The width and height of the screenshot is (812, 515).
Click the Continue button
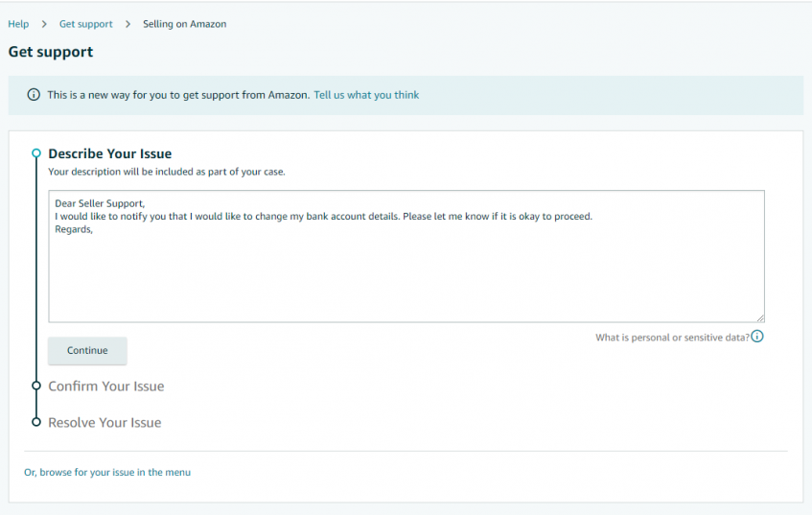(x=87, y=351)
